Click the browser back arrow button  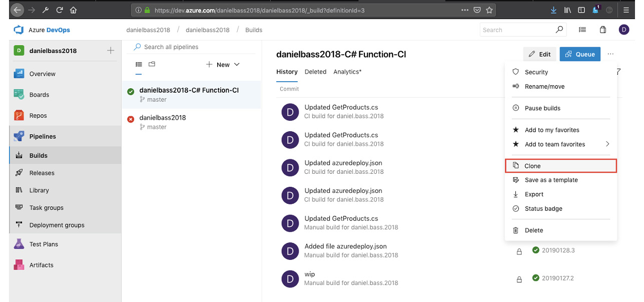17,10
